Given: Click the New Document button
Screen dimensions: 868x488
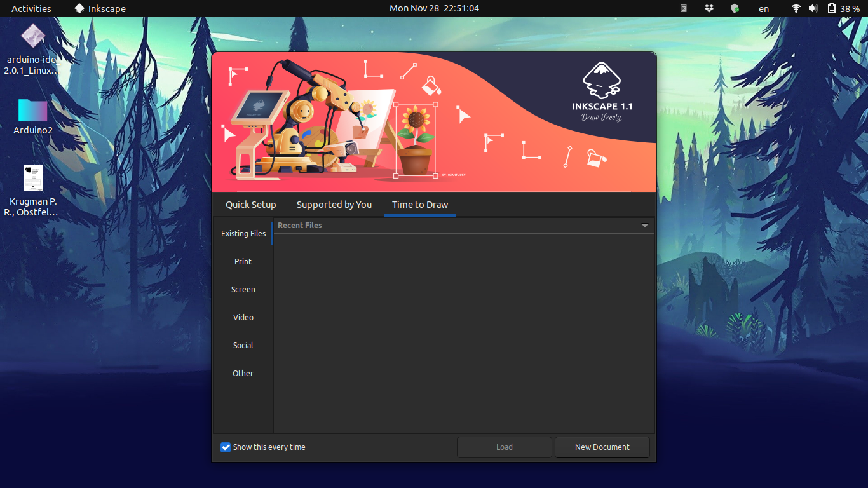Looking at the screenshot, I should (x=602, y=447).
